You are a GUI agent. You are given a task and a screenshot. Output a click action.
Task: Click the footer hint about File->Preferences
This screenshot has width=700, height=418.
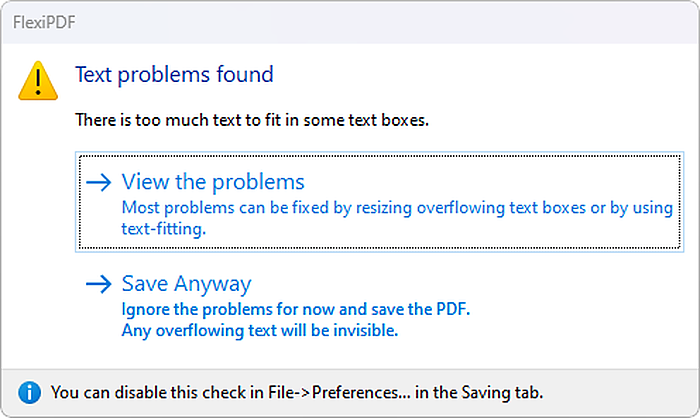click(297, 393)
